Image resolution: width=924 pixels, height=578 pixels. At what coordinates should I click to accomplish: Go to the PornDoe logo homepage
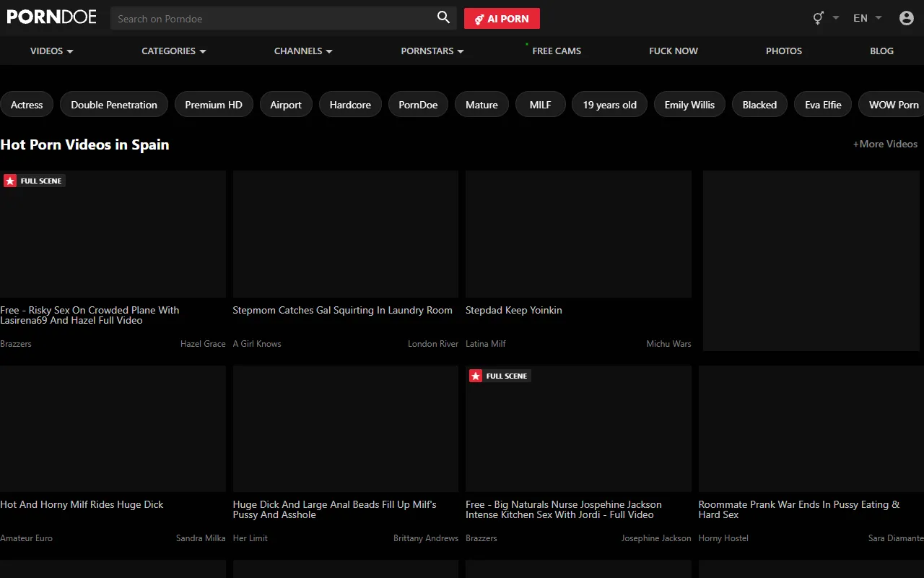click(51, 17)
